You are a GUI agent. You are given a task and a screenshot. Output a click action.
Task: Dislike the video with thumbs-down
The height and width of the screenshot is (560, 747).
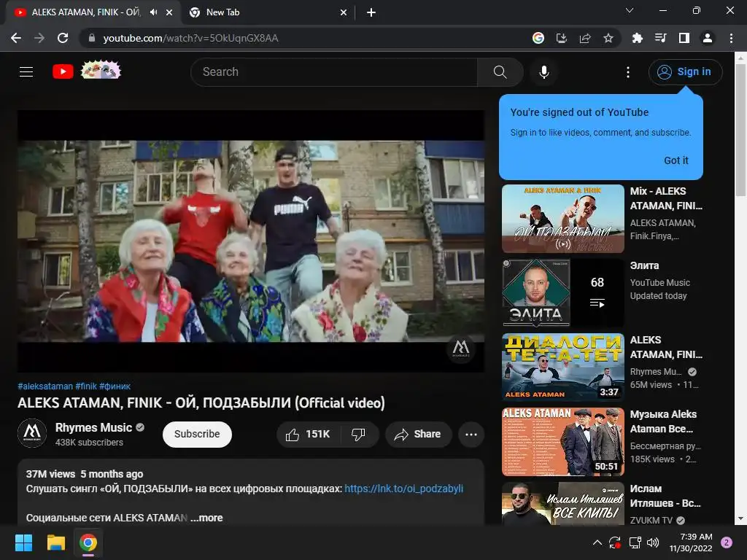click(358, 435)
